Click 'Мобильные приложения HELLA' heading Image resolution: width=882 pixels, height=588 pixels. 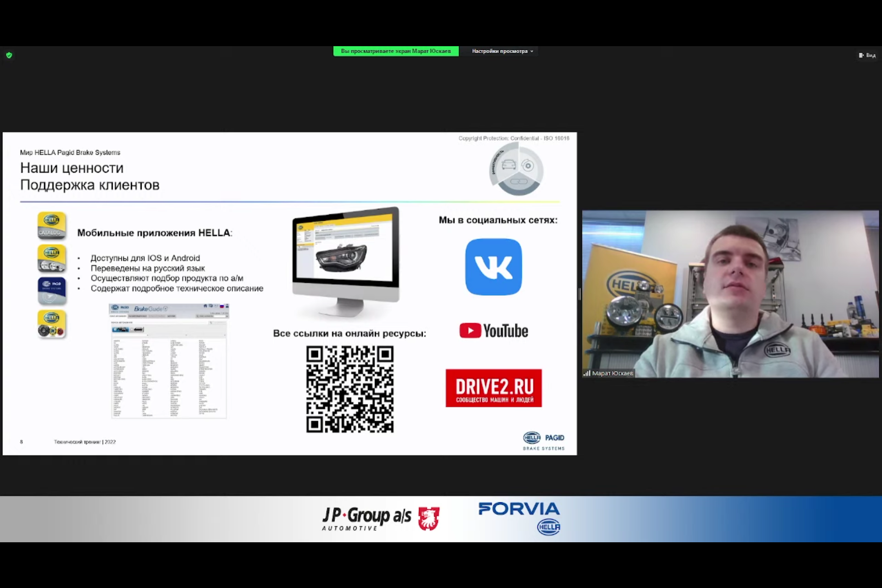pyautogui.click(x=155, y=233)
